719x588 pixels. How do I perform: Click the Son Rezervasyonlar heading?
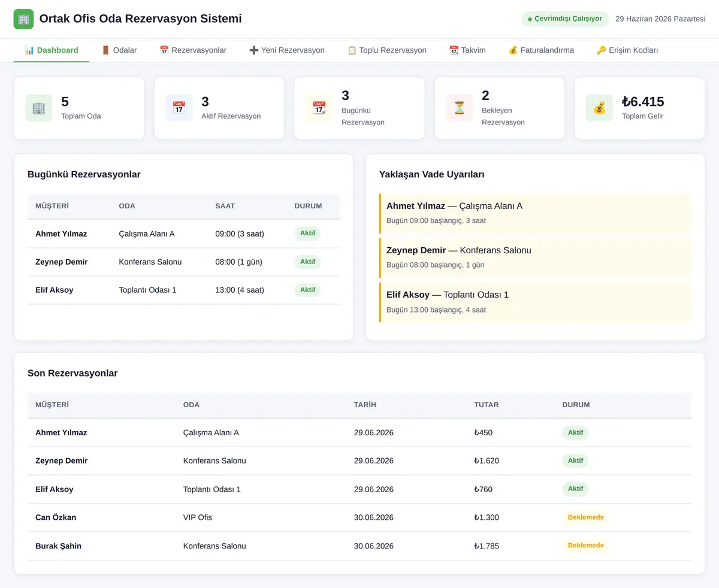point(72,373)
